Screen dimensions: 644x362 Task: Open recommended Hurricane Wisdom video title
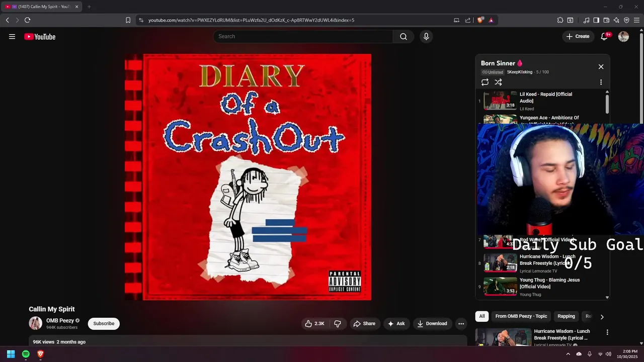pos(561,334)
